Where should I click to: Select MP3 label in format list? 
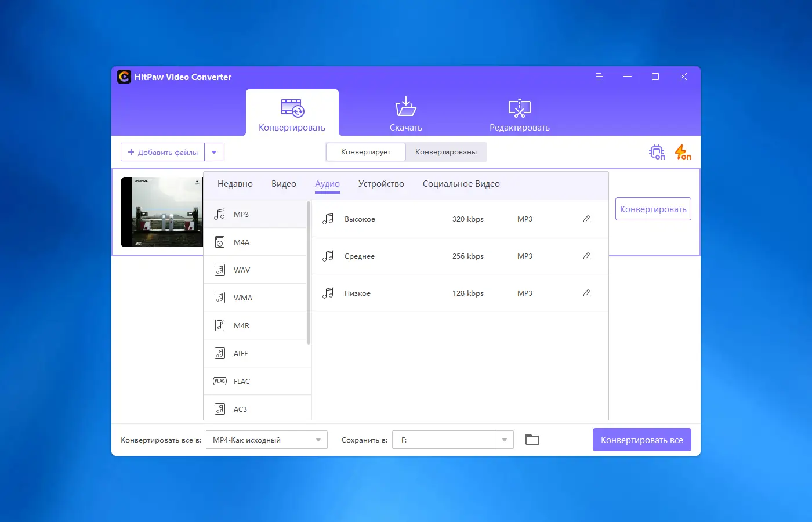241,214
